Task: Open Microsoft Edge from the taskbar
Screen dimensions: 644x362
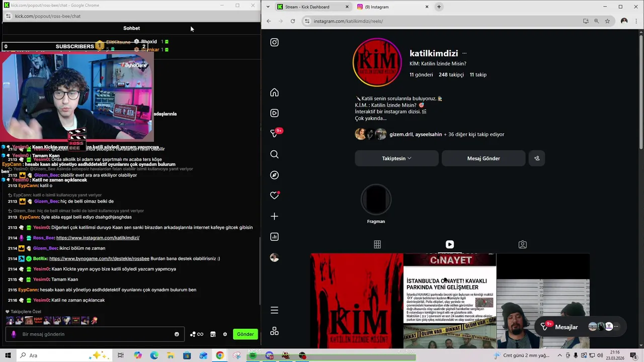Action: [154, 355]
